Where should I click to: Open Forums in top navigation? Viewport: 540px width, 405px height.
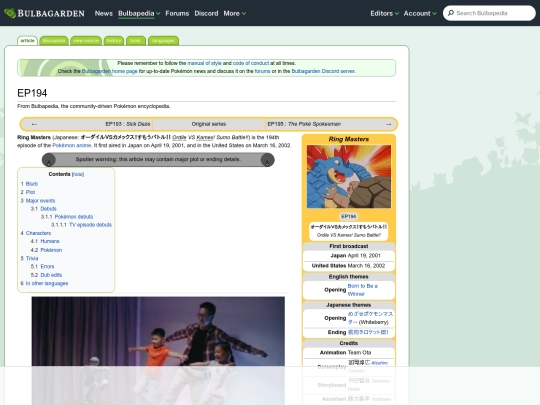[x=177, y=13]
